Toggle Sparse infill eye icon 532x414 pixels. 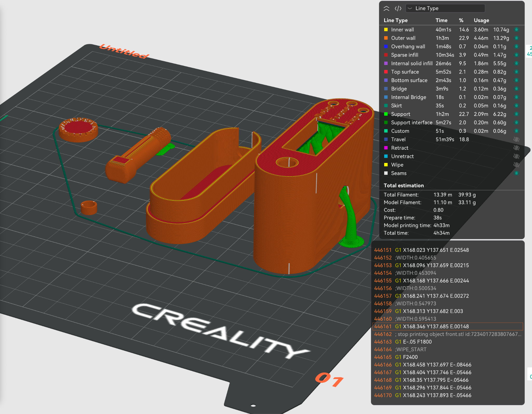(516, 55)
